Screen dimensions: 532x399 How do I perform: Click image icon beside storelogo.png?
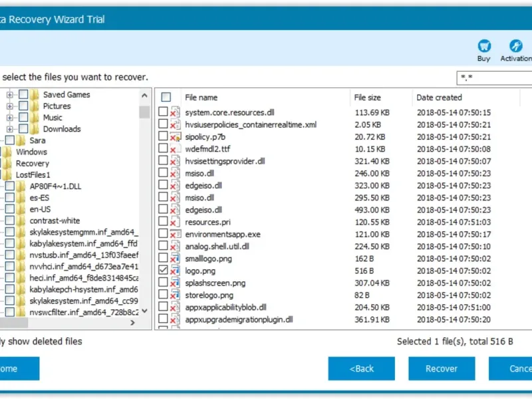click(175, 295)
